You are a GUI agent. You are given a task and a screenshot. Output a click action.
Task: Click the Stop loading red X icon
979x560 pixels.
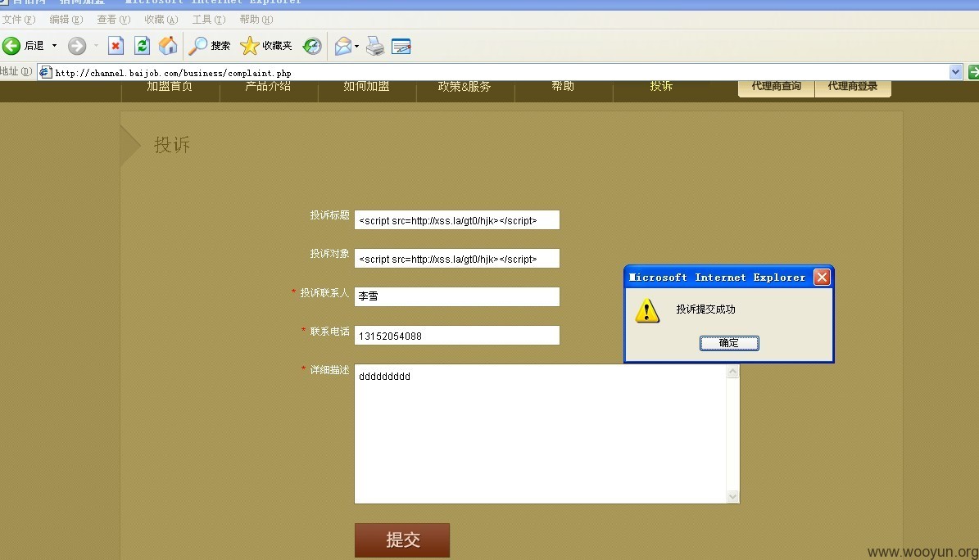116,46
